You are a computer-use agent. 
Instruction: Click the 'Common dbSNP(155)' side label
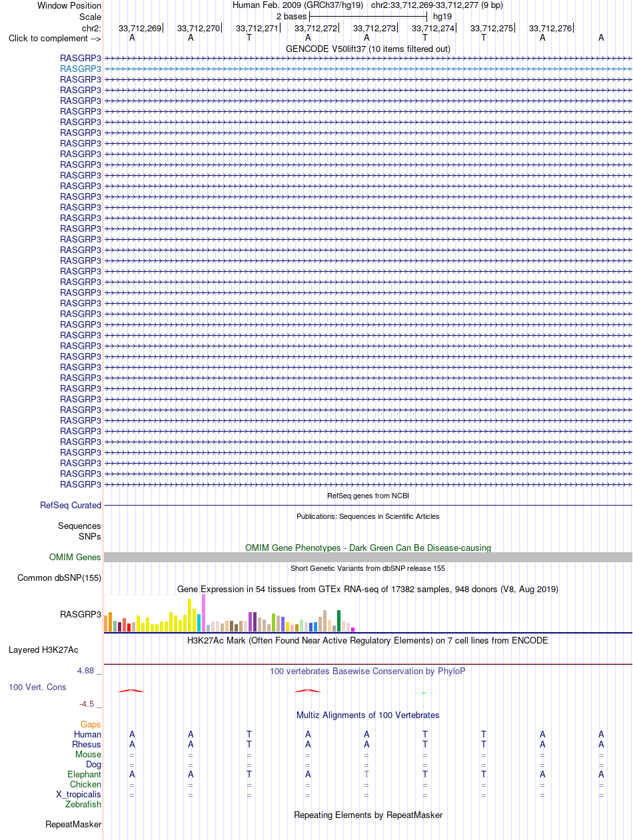pyautogui.click(x=59, y=578)
